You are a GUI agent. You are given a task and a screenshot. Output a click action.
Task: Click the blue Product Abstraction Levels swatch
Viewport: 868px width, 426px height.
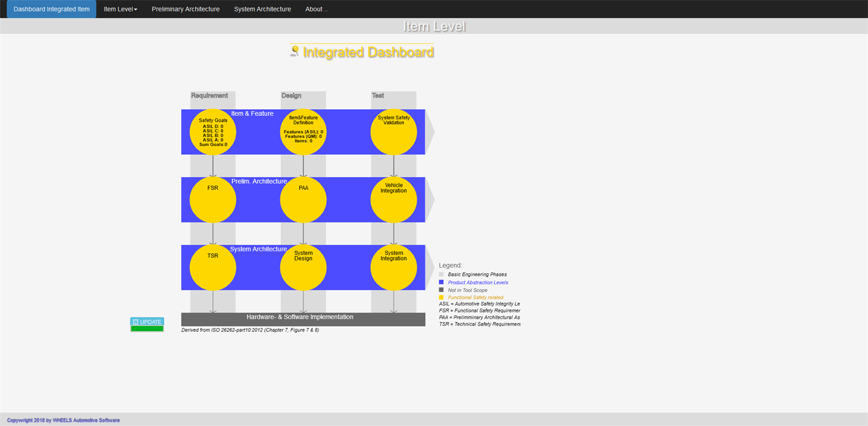[x=441, y=282]
